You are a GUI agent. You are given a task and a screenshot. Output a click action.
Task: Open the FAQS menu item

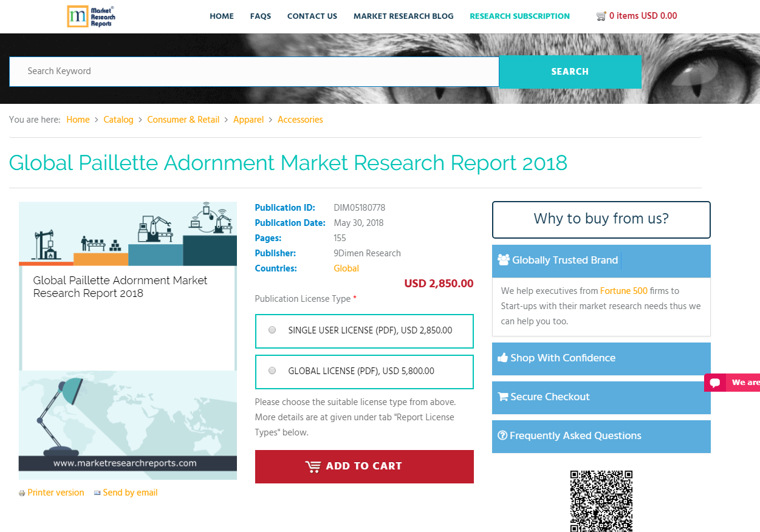(x=261, y=16)
